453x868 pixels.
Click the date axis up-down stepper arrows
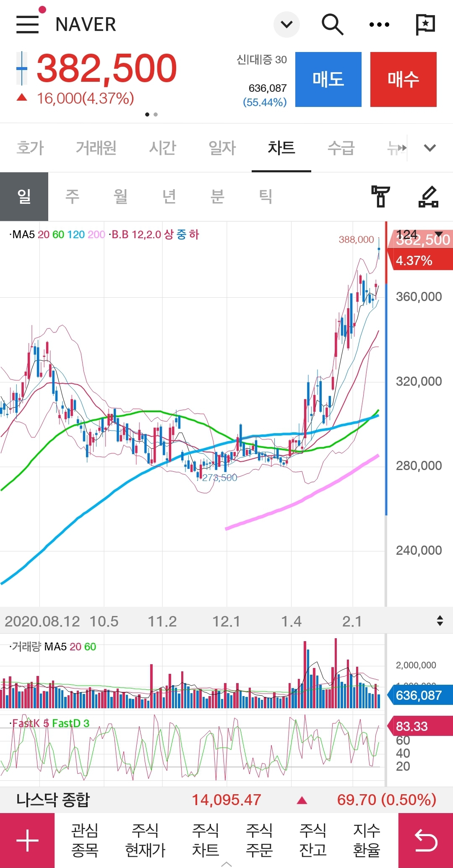pyautogui.click(x=440, y=621)
